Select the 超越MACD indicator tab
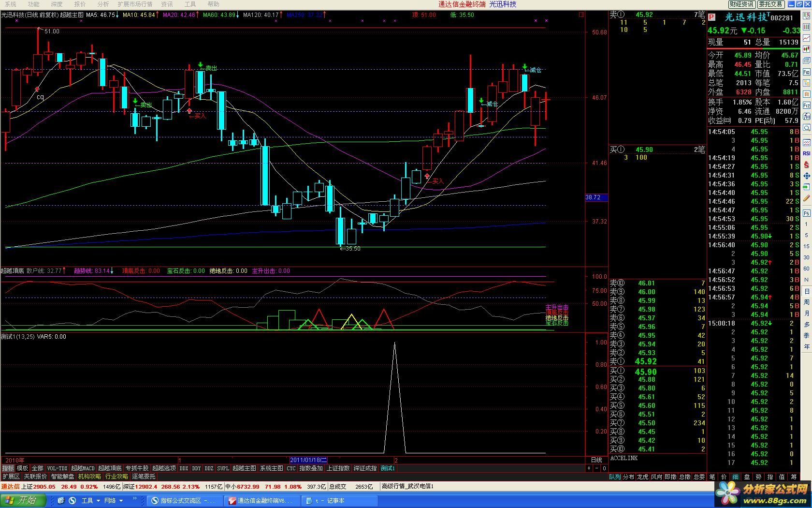Image resolution: width=812 pixels, height=508 pixels. click(83, 468)
